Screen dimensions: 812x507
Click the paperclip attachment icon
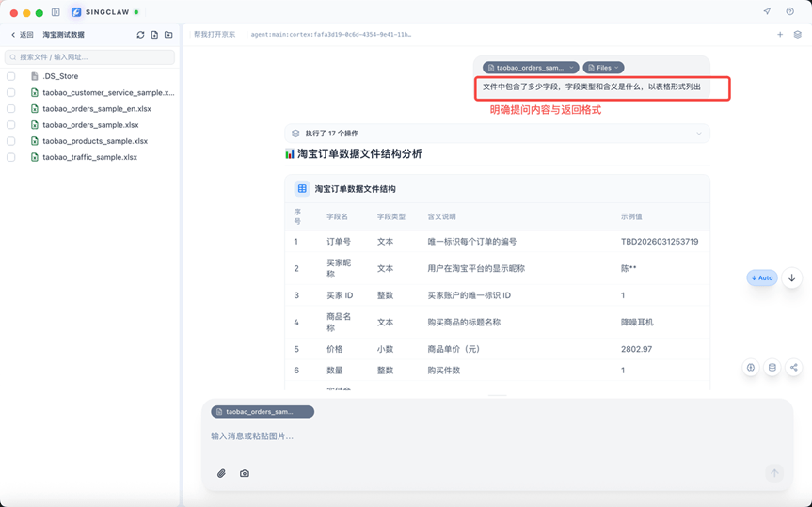click(x=221, y=473)
